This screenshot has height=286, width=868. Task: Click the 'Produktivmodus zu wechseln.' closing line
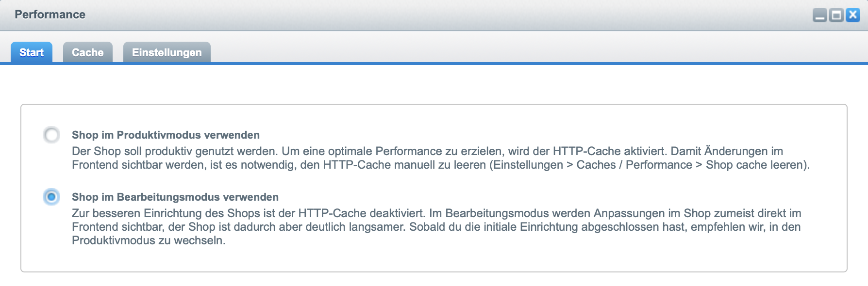[149, 240]
